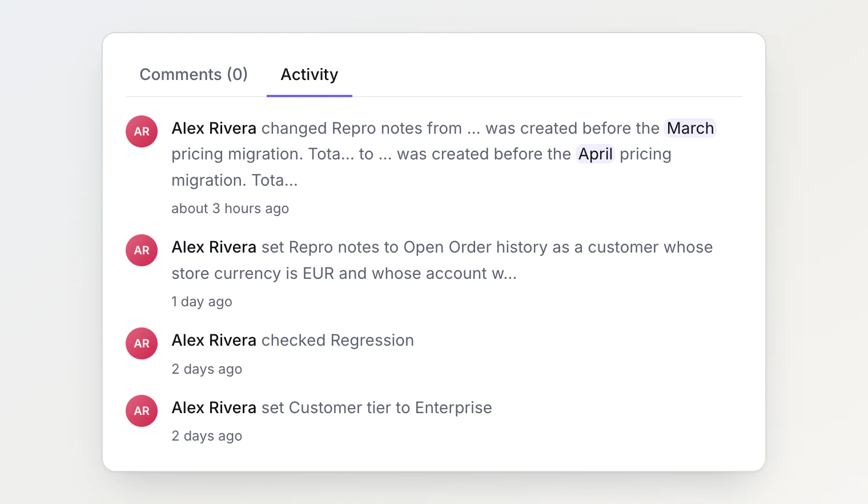This screenshot has height=504, width=868.
Task: Click avatar beside the set Repro notes entry
Action: tap(142, 250)
